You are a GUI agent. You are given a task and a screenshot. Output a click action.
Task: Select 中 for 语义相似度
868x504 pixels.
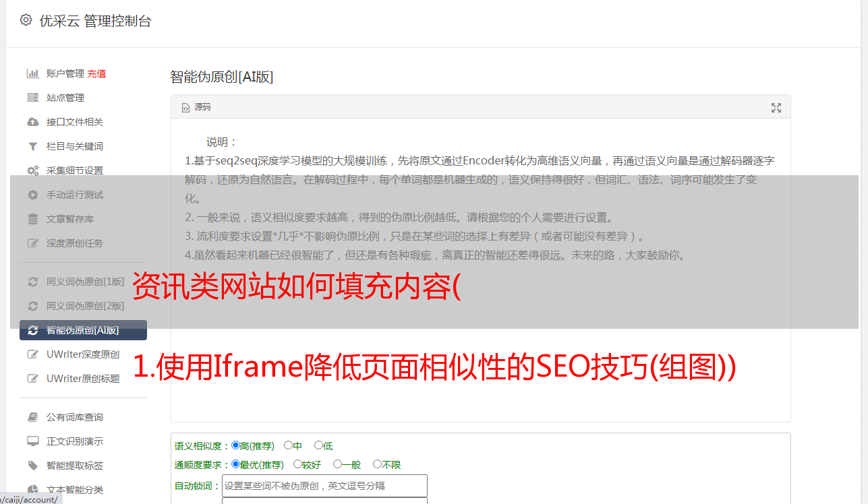(288, 445)
